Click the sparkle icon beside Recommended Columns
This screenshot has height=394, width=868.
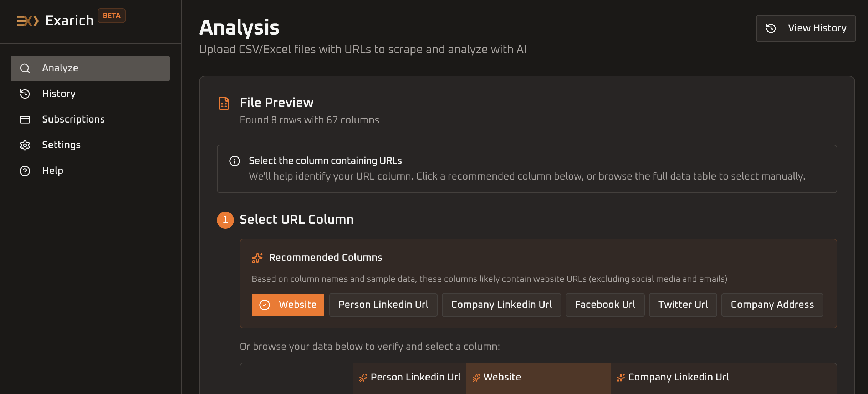pos(257,257)
